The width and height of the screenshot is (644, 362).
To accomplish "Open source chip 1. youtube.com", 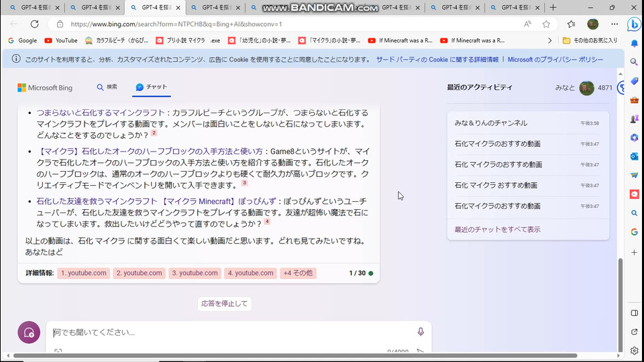I will tap(83, 273).
